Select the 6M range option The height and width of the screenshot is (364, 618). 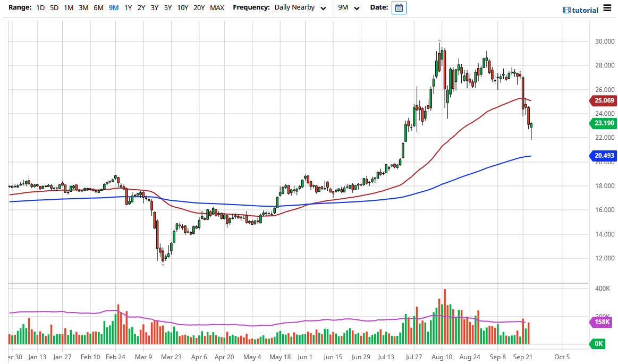click(98, 8)
